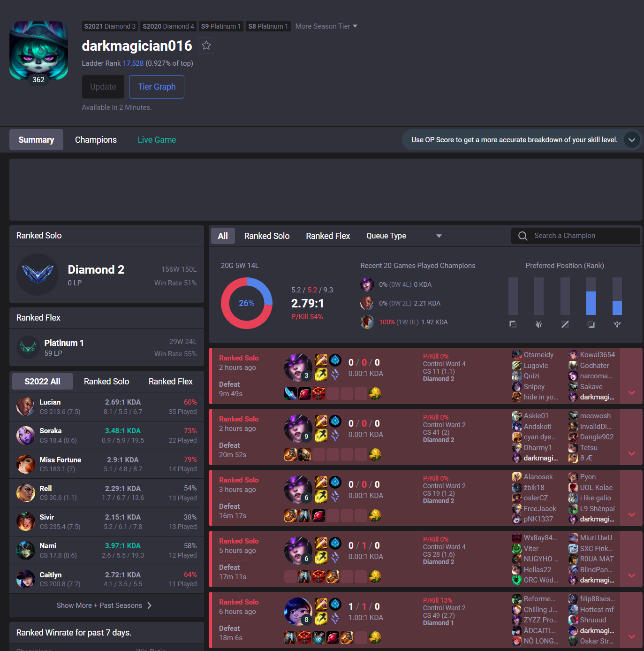Screen dimensions: 644x651
Task: Click the Caitlyn champion portrait in stats list
Action: click(25, 579)
